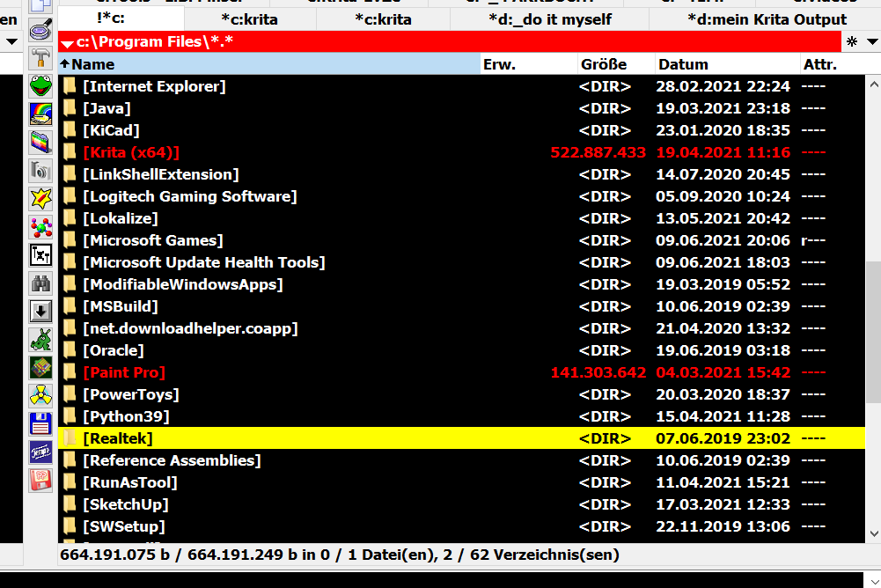Sort by Datum column header

tap(727, 64)
